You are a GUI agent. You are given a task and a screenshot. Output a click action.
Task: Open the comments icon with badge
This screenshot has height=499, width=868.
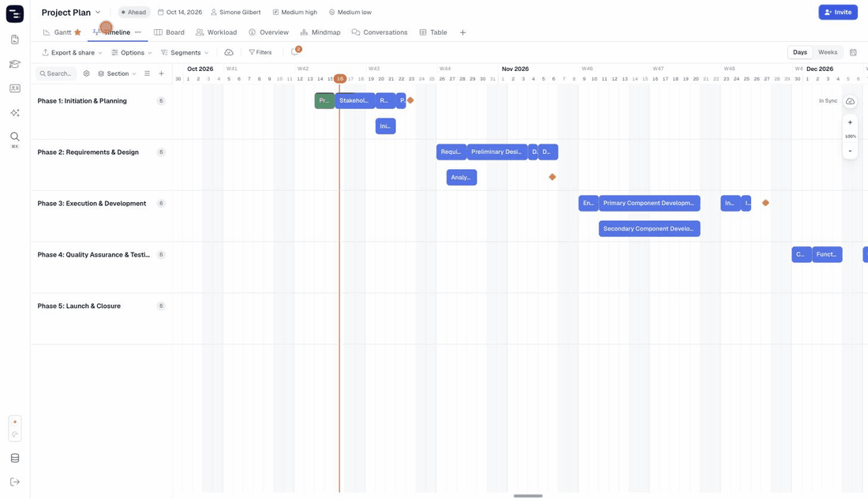pos(296,51)
